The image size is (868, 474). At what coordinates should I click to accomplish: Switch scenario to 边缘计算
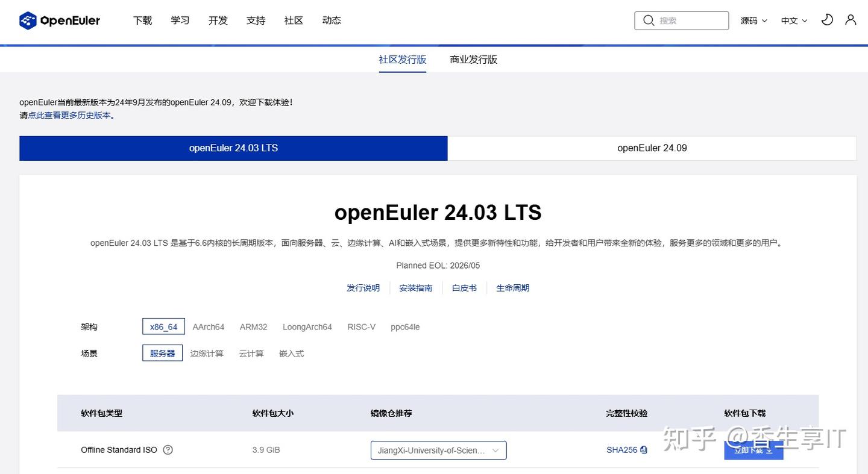207,354
